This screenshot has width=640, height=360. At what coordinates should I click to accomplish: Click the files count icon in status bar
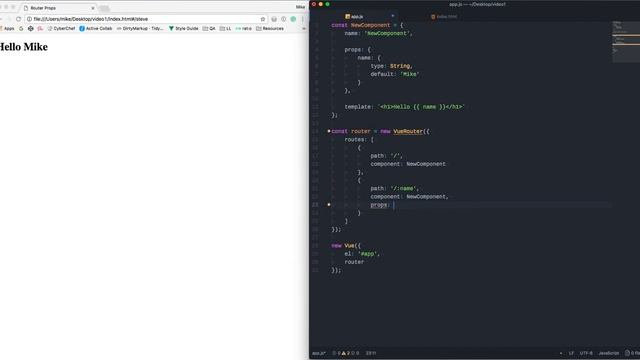click(x=632, y=353)
